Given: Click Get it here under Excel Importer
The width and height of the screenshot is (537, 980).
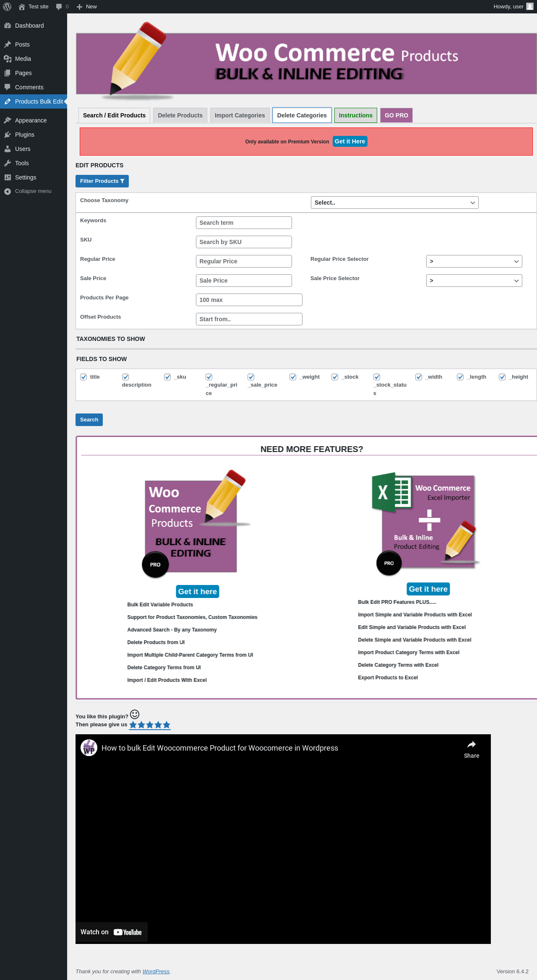Looking at the screenshot, I should pyautogui.click(x=428, y=589).
